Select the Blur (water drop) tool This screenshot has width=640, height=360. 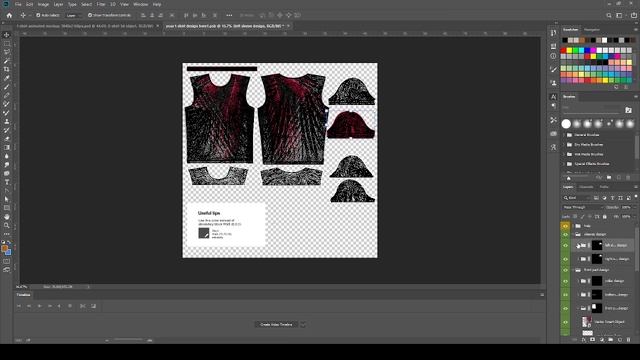[7, 156]
